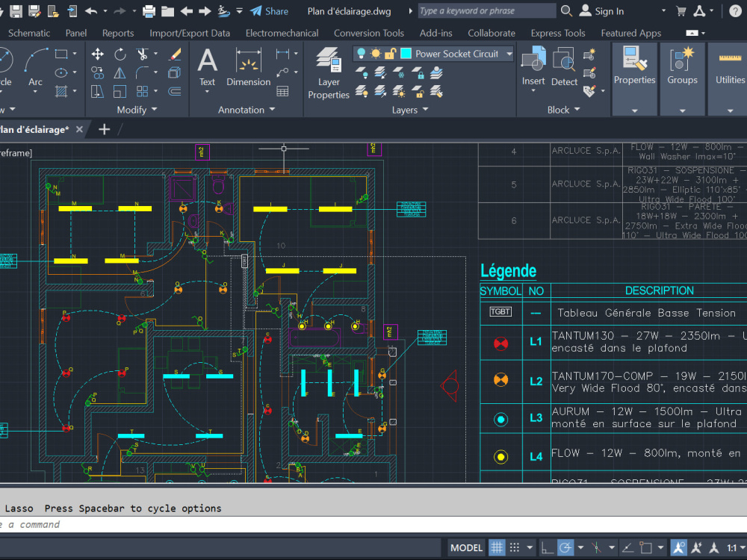Select the Stretch tool

tap(98, 91)
